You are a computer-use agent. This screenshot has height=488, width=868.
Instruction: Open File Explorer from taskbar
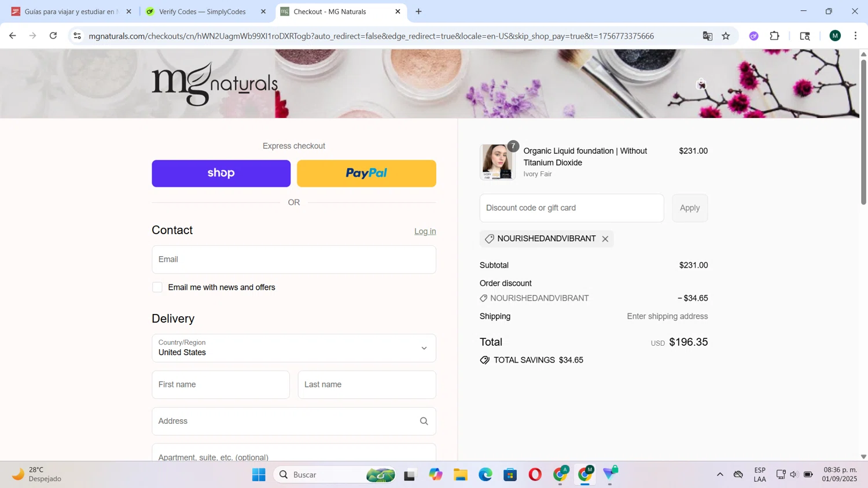click(460, 475)
